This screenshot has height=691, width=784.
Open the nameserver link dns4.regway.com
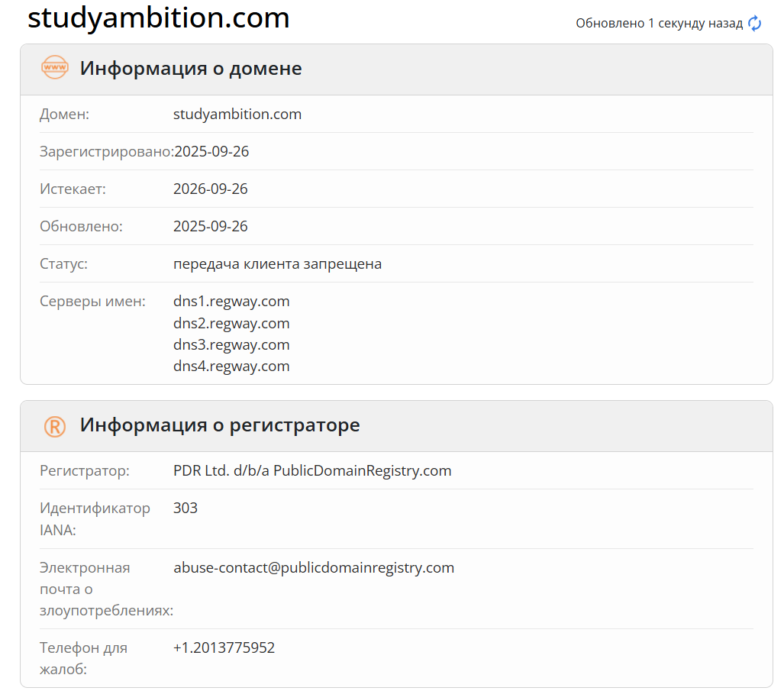(231, 366)
